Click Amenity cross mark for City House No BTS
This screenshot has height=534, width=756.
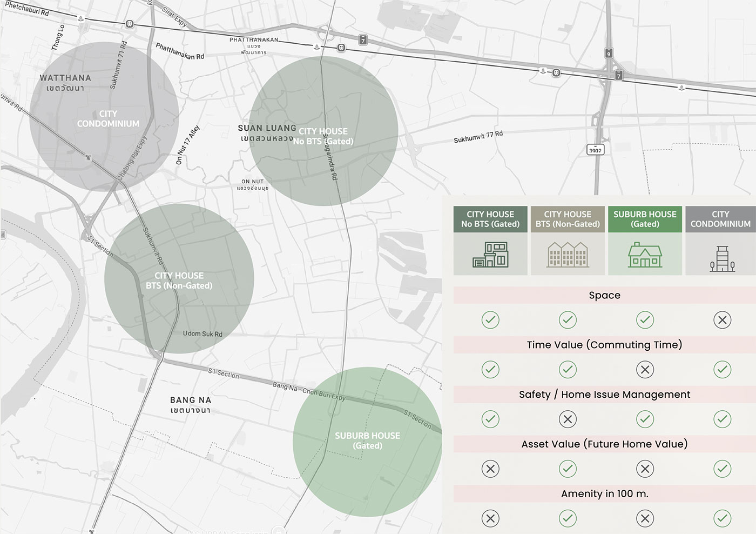490,519
